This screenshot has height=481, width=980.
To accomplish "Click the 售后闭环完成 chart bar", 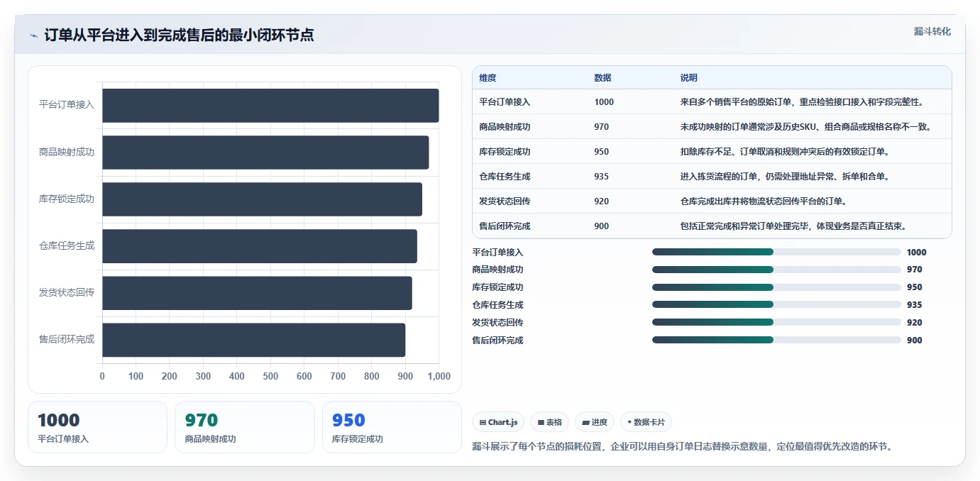I will pyautogui.click(x=253, y=340).
